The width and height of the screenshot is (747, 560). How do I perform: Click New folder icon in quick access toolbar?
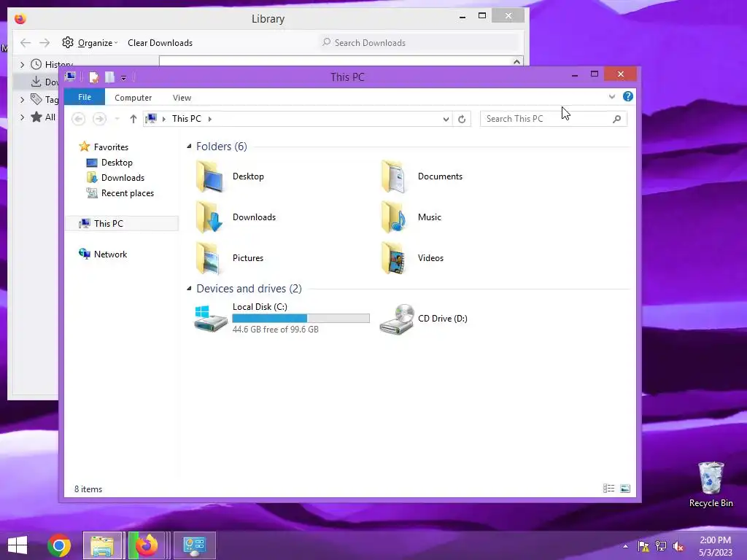(x=109, y=77)
